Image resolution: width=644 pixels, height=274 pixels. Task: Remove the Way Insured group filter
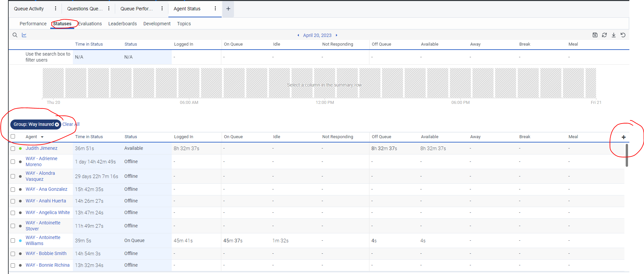pos(57,125)
